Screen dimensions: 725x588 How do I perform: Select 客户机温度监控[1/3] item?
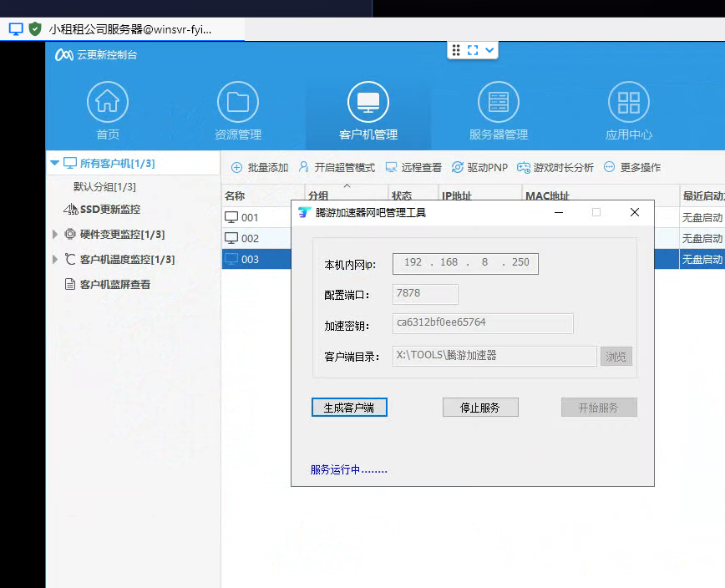pyautogui.click(x=127, y=259)
